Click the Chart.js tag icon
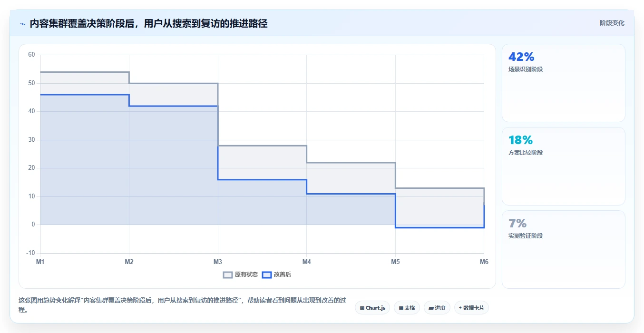Viewport: 644px width, 333px height. (362, 308)
